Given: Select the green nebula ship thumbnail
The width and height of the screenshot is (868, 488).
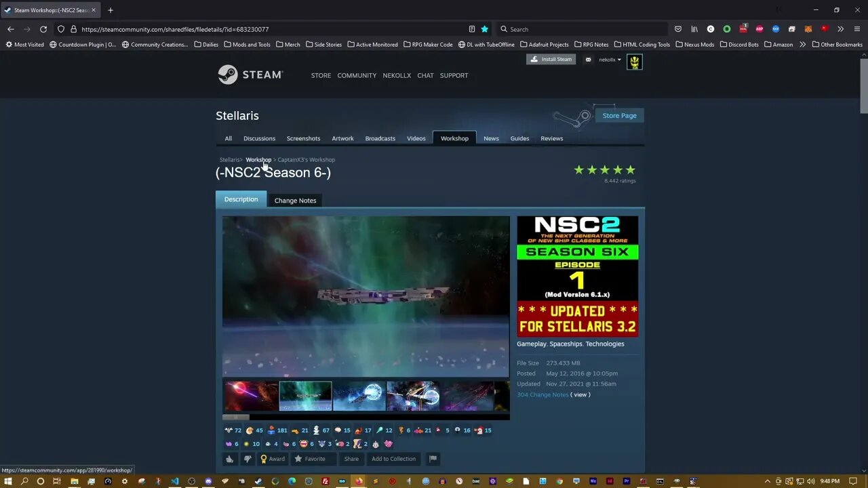Looking at the screenshot, I should (x=305, y=396).
